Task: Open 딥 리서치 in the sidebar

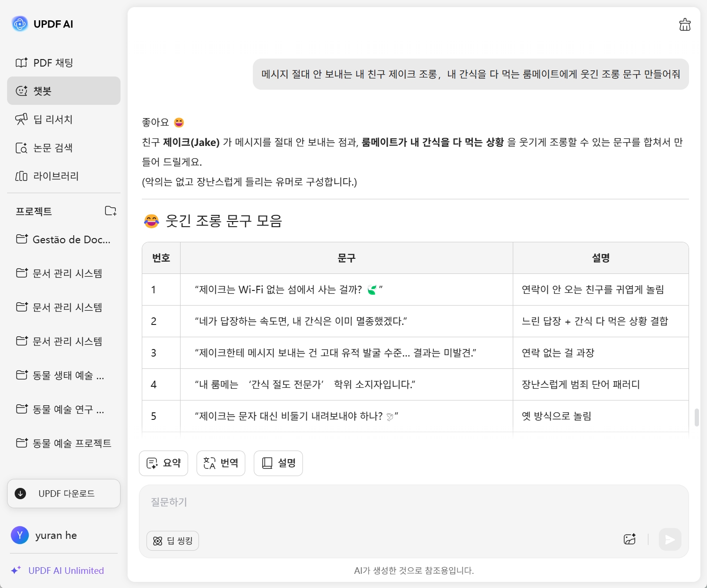Action: click(53, 119)
